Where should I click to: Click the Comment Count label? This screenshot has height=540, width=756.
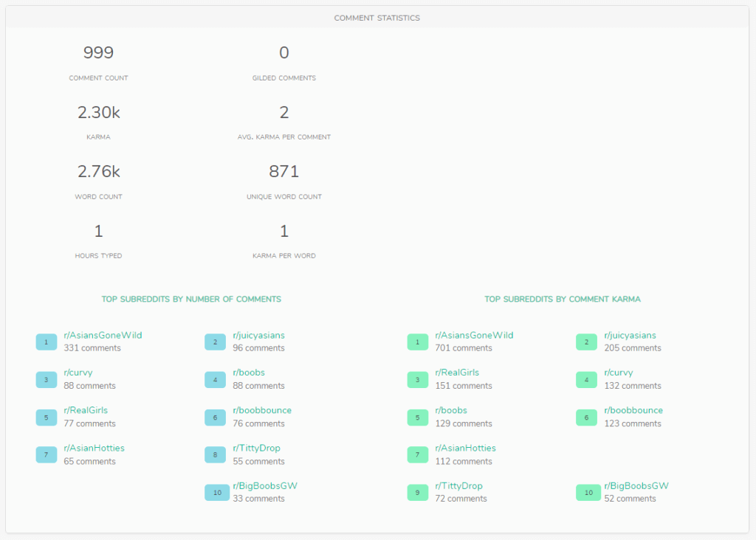pyautogui.click(x=98, y=78)
